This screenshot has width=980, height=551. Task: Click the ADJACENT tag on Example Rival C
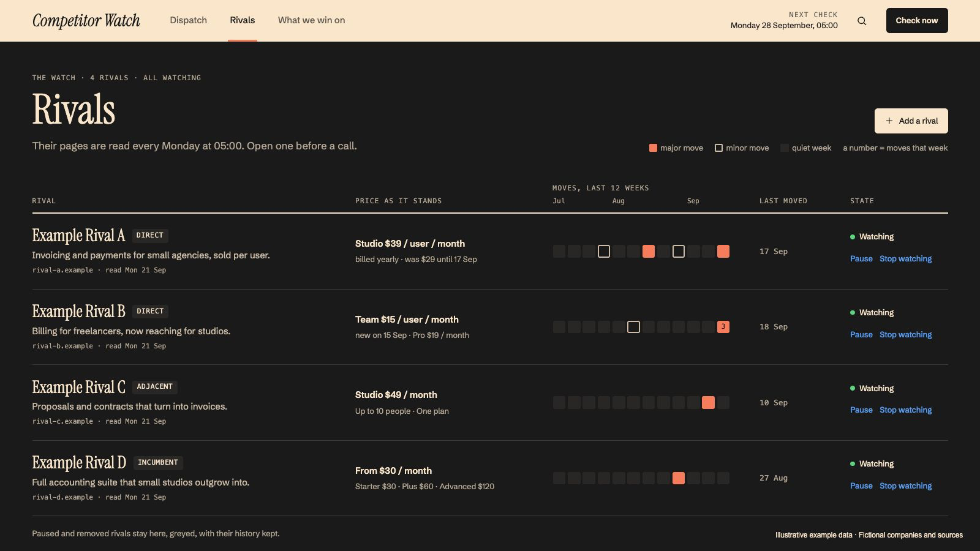point(155,387)
